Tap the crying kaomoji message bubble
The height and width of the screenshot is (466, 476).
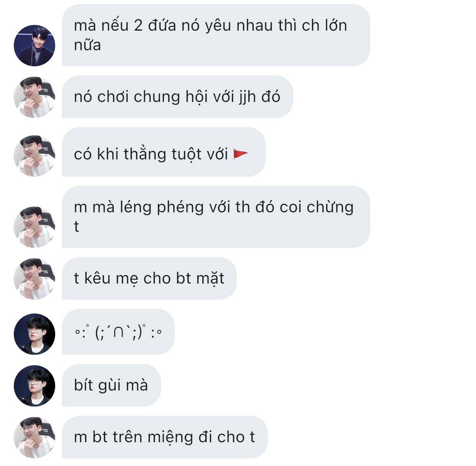(x=118, y=332)
